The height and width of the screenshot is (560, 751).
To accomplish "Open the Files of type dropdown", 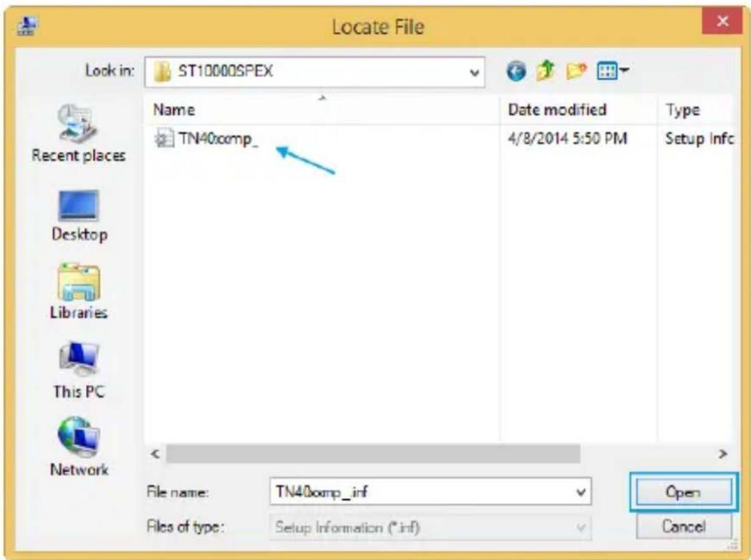I will tap(430, 528).
